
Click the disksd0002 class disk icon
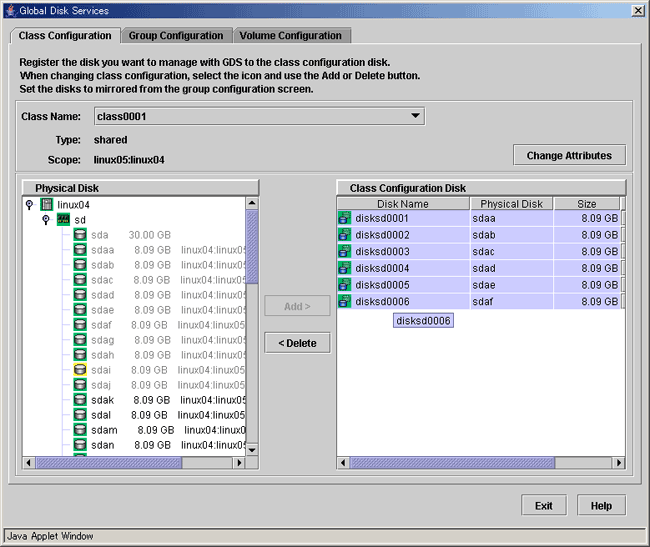coord(344,235)
